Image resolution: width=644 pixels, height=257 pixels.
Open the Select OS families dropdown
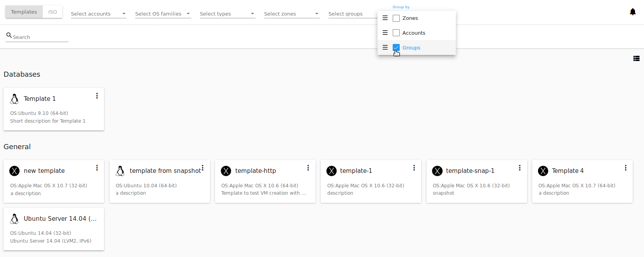coord(163,14)
